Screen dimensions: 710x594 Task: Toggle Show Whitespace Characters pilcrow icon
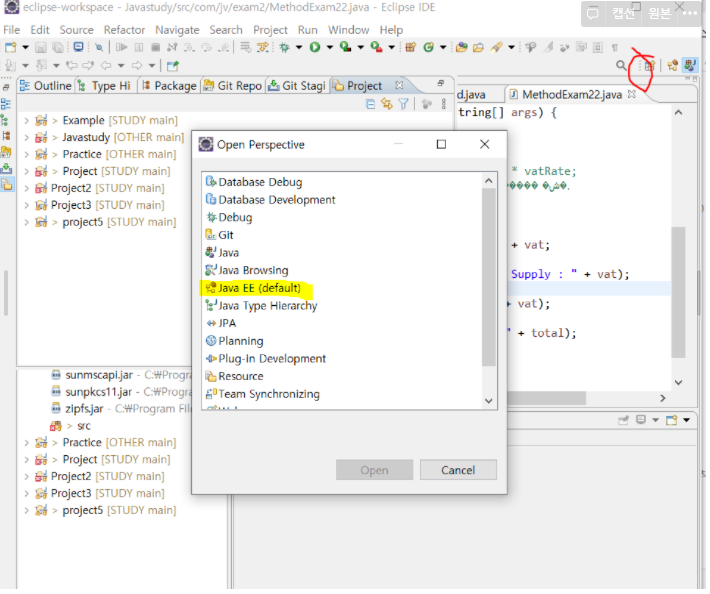pyautogui.click(x=614, y=47)
